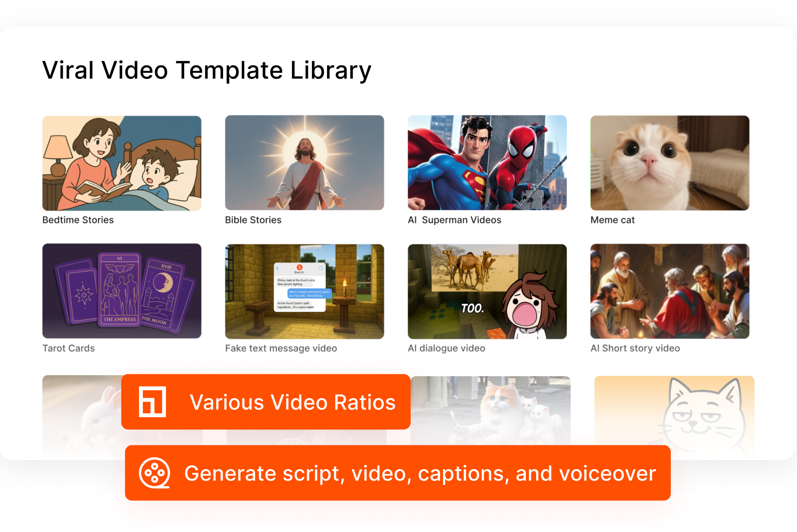Open the Fake text message video thumbnail

tap(305, 291)
